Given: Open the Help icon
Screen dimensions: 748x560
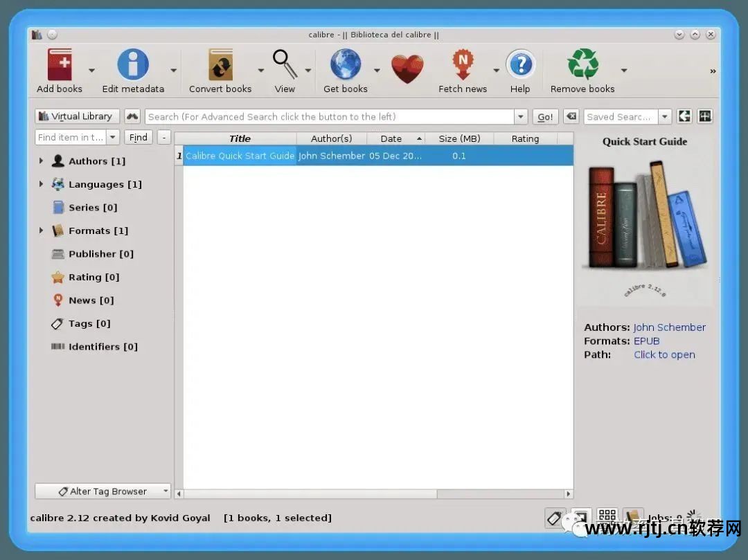Looking at the screenshot, I should (x=520, y=66).
